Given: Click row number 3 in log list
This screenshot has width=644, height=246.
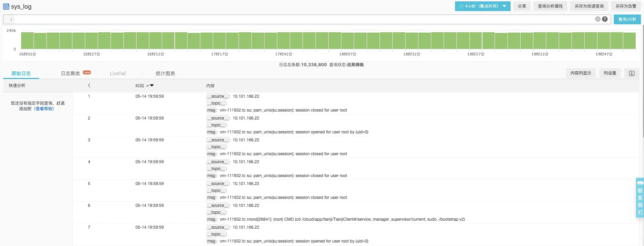Looking at the screenshot, I should click(89, 140).
